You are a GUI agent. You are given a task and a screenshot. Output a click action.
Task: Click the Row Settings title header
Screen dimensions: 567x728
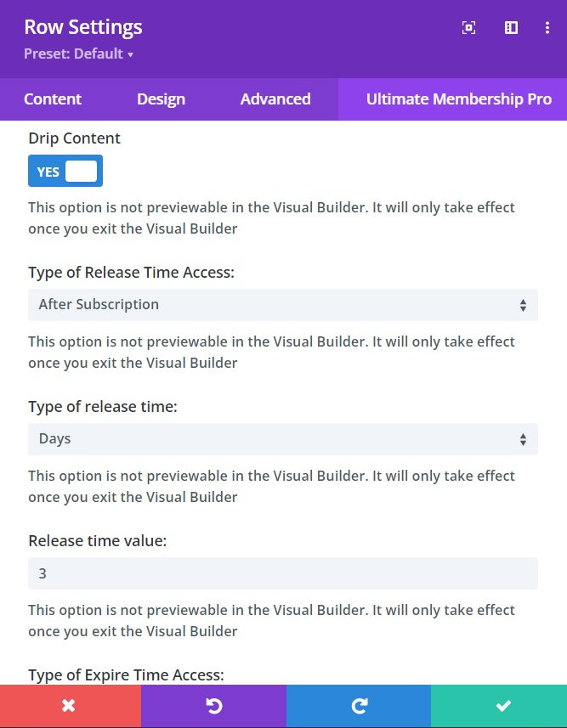point(83,27)
